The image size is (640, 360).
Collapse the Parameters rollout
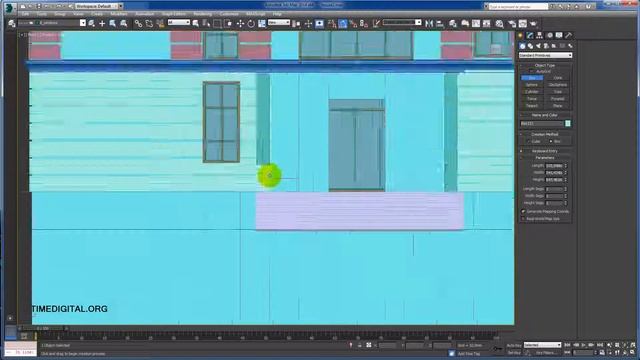[545, 158]
